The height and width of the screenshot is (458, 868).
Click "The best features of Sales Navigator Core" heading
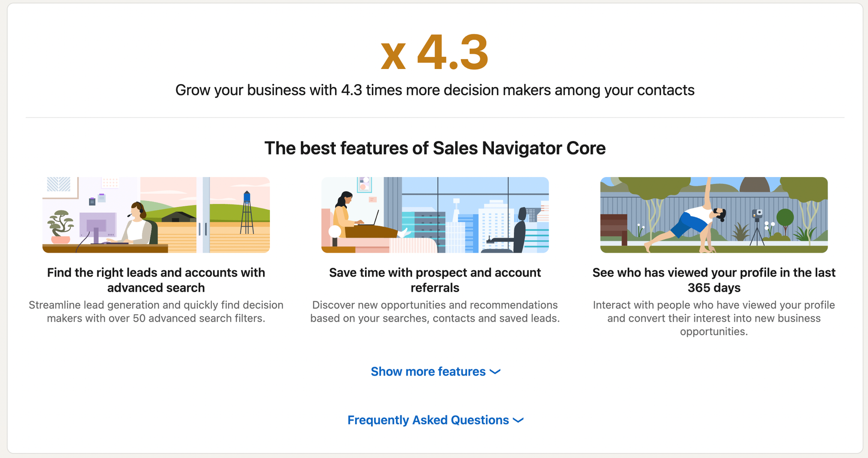click(435, 148)
